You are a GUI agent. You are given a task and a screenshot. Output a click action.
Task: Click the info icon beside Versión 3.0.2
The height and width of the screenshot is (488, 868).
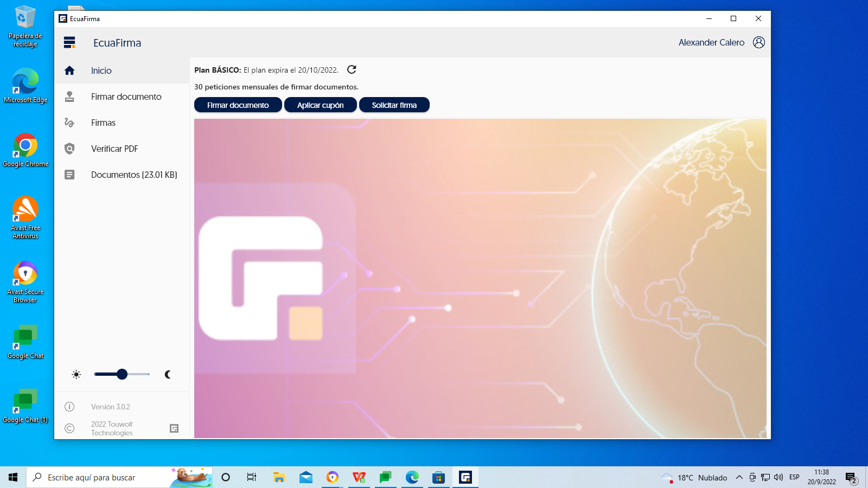point(69,407)
